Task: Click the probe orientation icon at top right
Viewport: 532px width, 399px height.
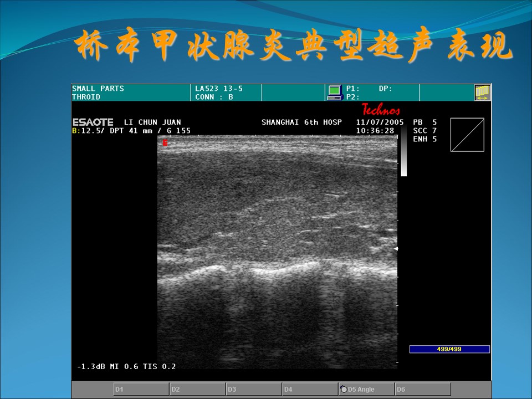Action: coord(482,93)
